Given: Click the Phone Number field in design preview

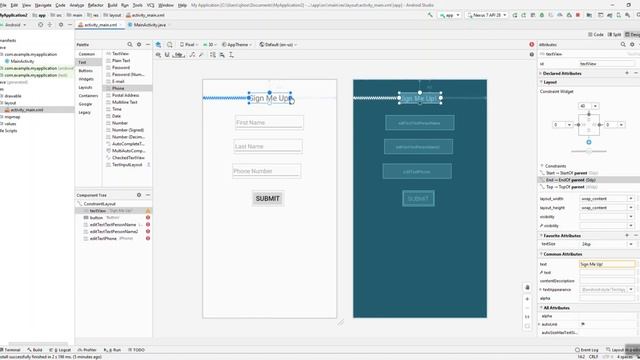Looking at the screenshot, I should pyautogui.click(x=267, y=171).
